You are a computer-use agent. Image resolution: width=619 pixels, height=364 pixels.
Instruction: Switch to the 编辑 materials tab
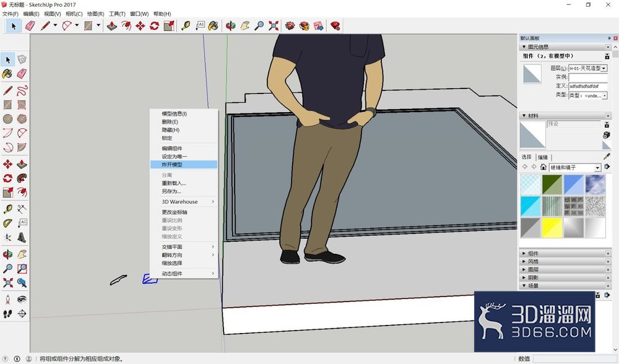pyautogui.click(x=543, y=157)
